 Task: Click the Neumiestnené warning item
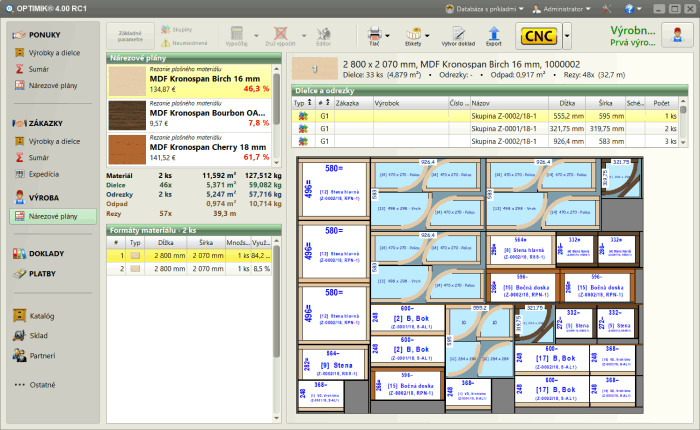pyautogui.click(x=184, y=43)
